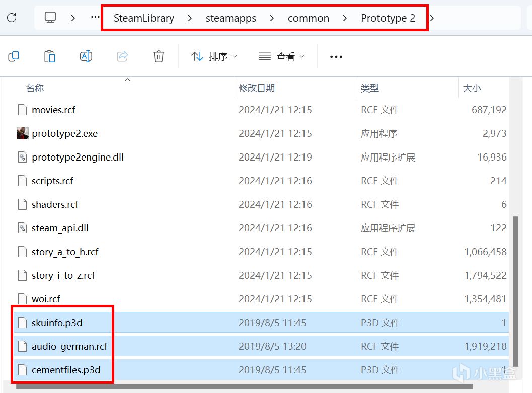Click the 16,936 size value
This screenshot has width=532, height=393.
pyautogui.click(x=492, y=158)
